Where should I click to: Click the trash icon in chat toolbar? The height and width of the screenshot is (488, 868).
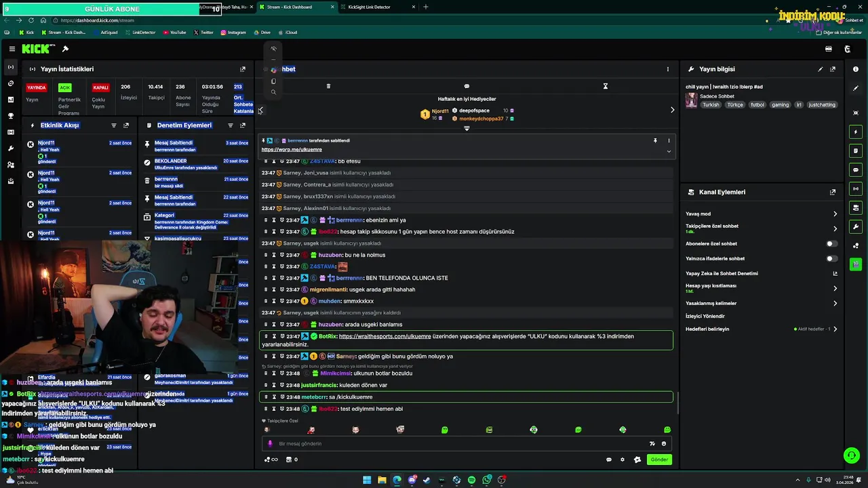pyautogui.click(x=328, y=86)
